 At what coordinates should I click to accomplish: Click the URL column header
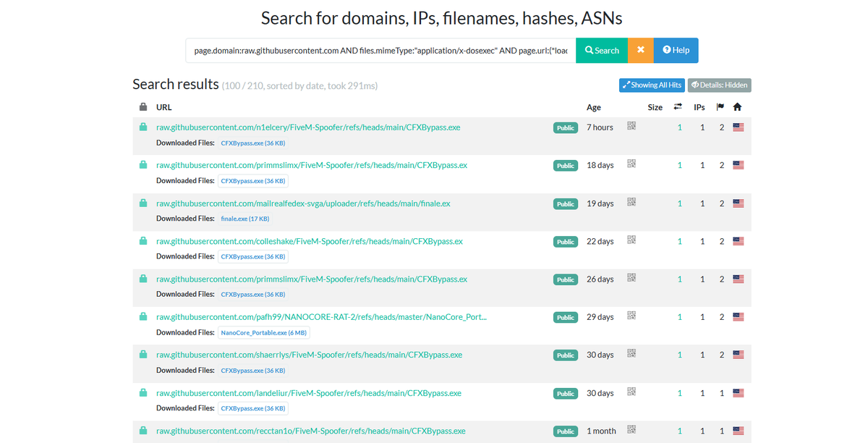pyautogui.click(x=164, y=107)
